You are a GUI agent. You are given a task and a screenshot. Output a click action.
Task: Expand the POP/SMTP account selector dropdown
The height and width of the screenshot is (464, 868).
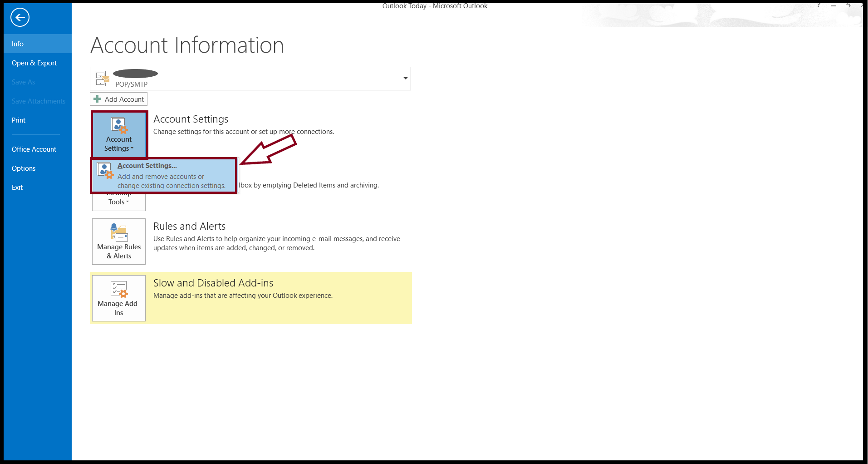point(405,79)
